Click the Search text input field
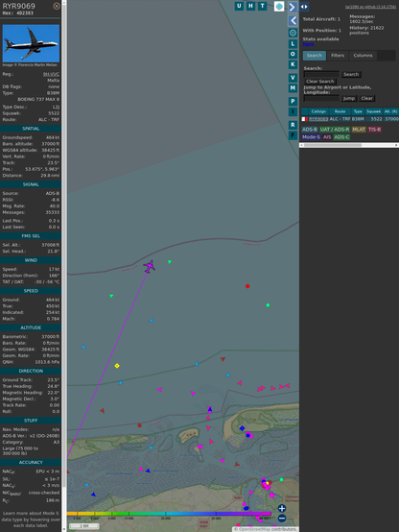The width and height of the screenshot is (399, 532). coord(321,74)
